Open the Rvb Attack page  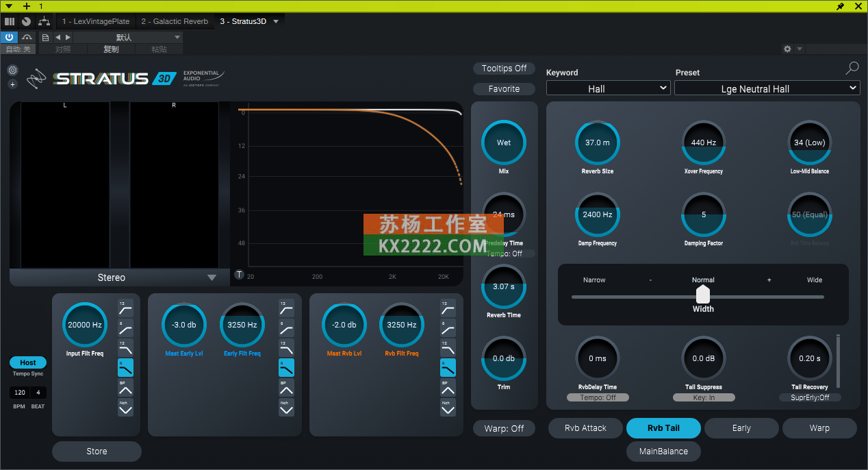click(x=585, y=428)
